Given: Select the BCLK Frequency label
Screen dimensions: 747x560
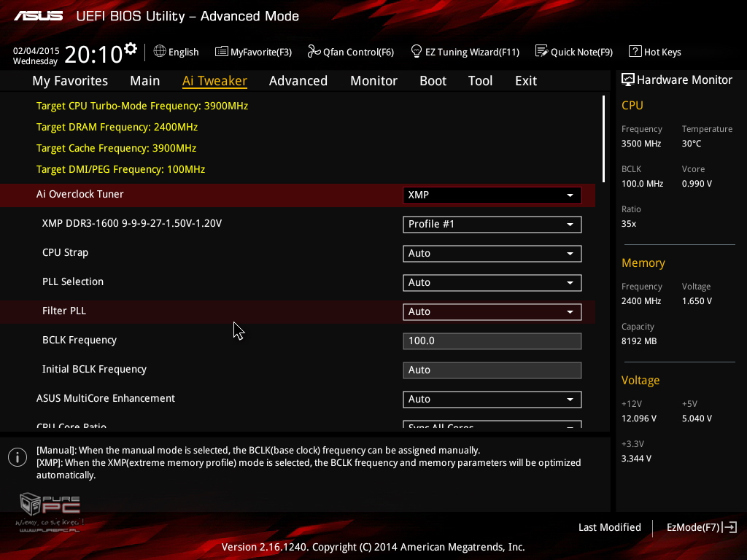Looking at the screenshot, I should click(80, 340).
